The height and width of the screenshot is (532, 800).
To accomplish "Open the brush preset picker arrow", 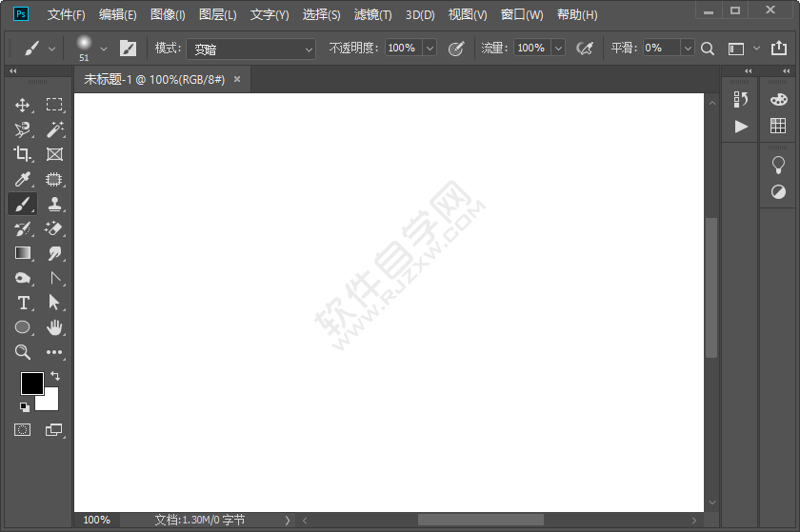I will coord(104,49).
